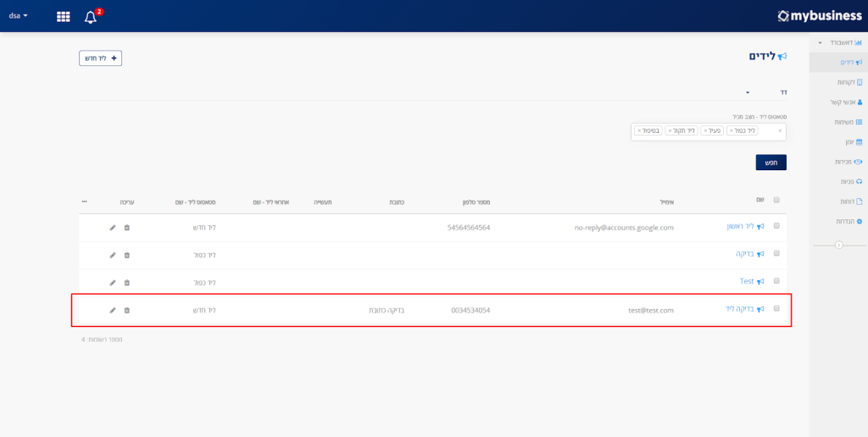Toggle the select-all checkbox in table header
Viewport: 868px width, 437px height.
click(x=776, y=200)
